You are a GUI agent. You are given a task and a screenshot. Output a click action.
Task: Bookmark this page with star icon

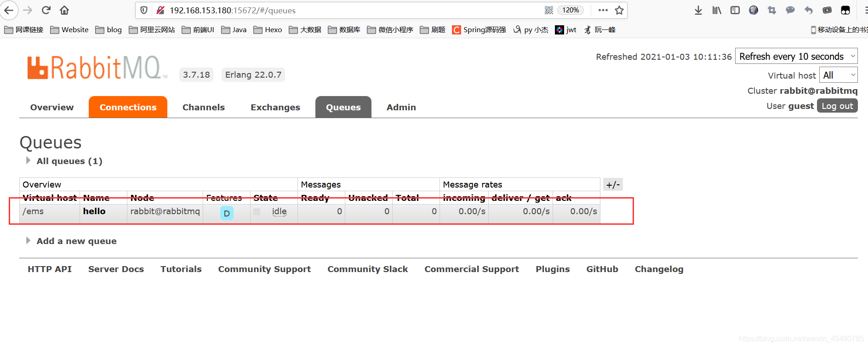tap(619, 10)
